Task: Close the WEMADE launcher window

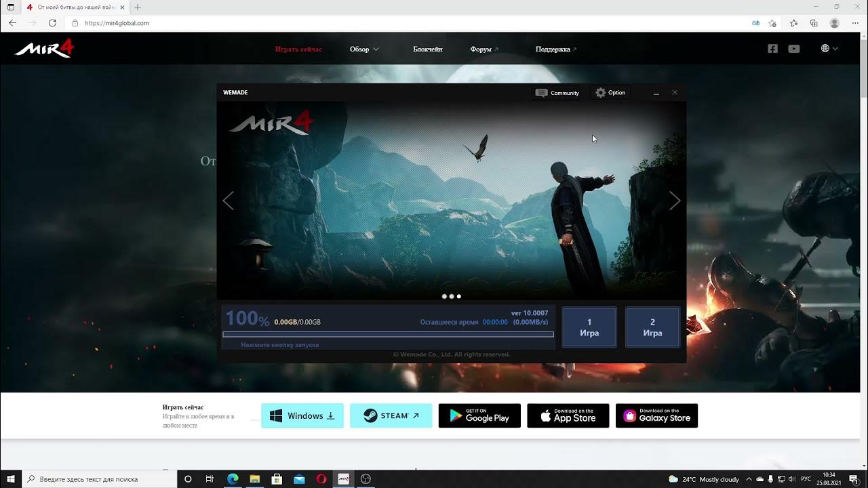Action: point(674,92)
